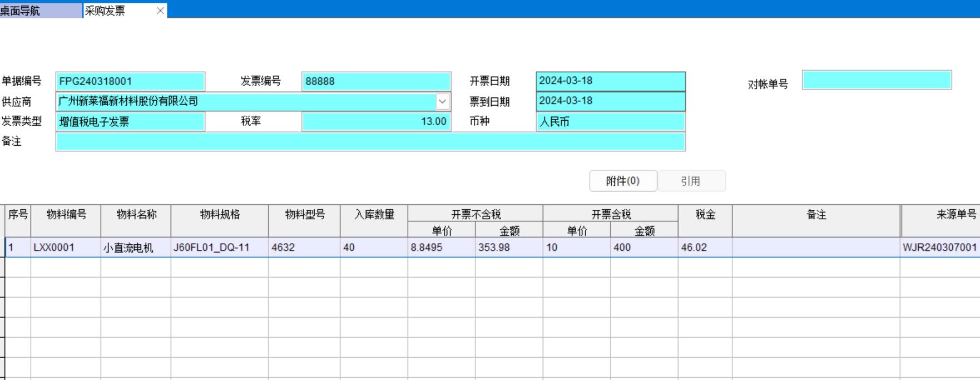Click the 发票类型 field
The height and width of the screenshot is (380, 980).
130,122
